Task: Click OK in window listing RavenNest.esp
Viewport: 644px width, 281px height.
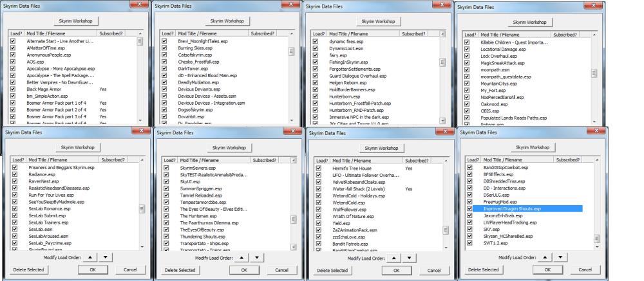Action: [93, 269]
